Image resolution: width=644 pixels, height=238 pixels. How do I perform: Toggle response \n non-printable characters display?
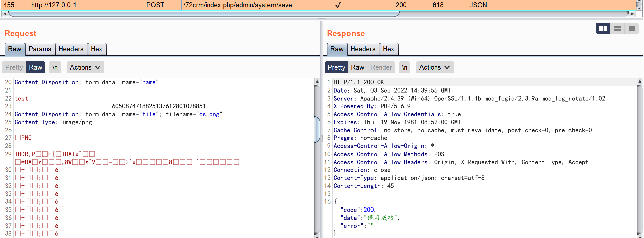405,67
